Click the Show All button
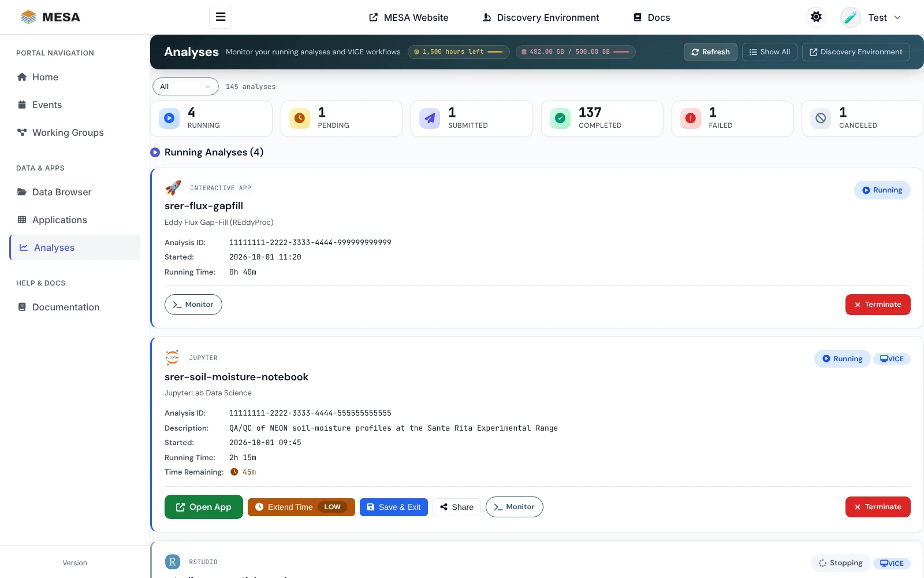This screenshot has height=578, width=924. [770, 52]
